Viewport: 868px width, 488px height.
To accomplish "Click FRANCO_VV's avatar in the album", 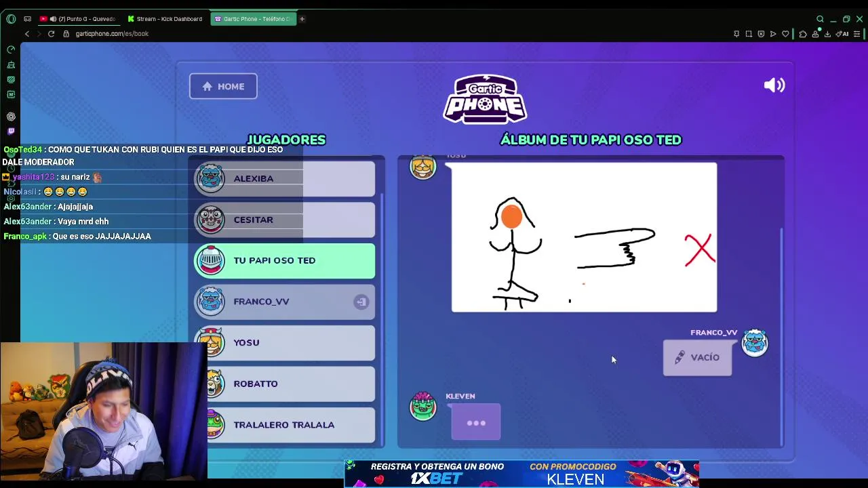I will (755, 343).
